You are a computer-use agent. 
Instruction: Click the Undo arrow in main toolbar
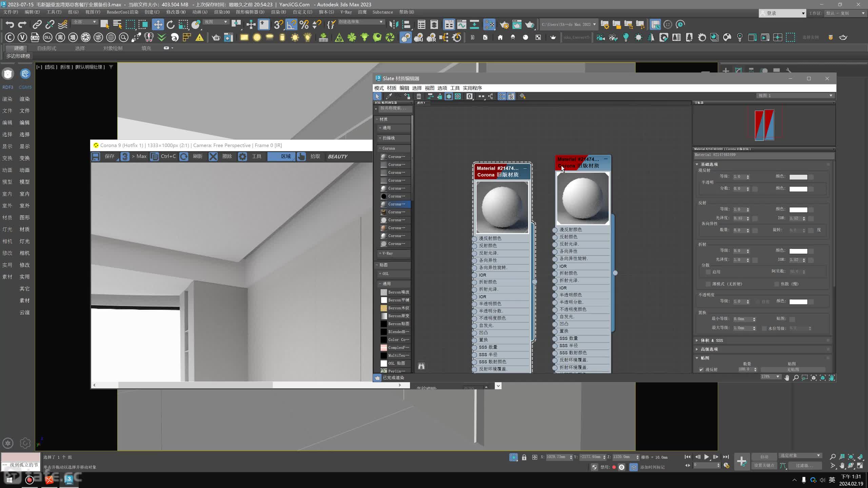point(10,24)
